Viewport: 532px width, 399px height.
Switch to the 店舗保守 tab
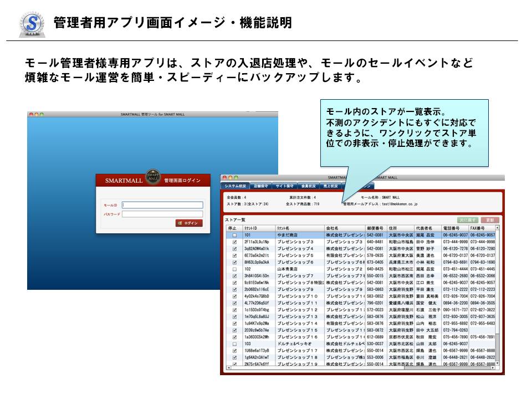260,186
